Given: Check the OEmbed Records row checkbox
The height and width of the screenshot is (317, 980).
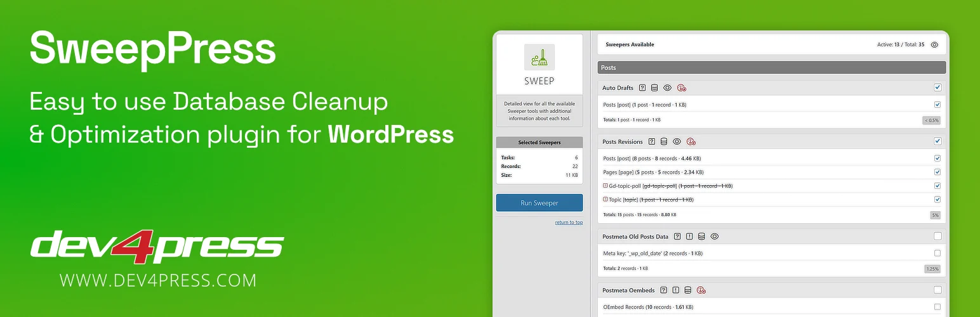Looking at the screenshot, I should pyautogui.click(x=937, y=307).
